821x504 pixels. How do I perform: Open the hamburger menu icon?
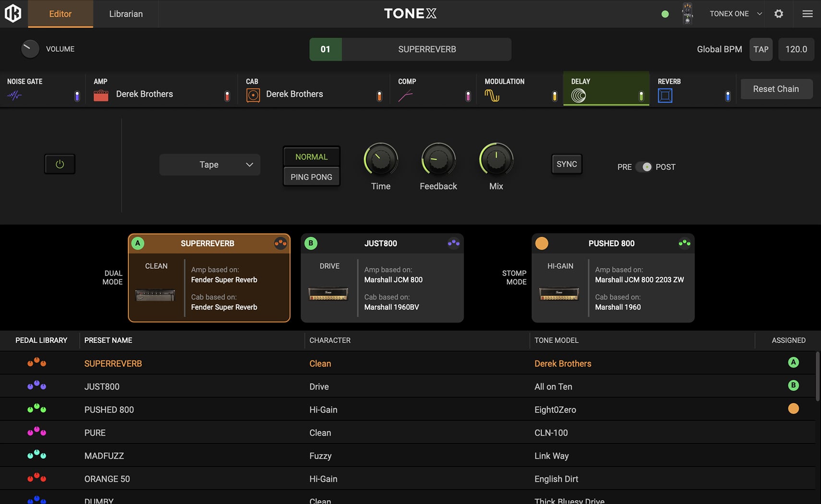(808, 14)
